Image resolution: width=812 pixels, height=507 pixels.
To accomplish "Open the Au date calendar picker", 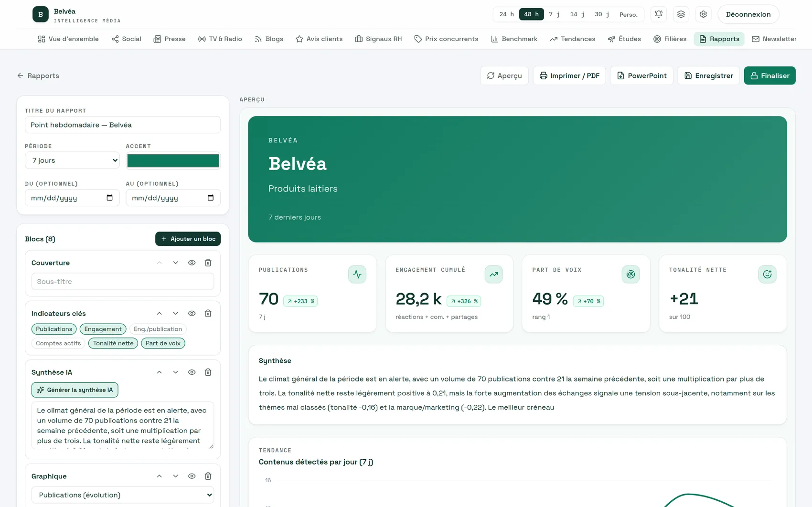I will coord(211,198).
